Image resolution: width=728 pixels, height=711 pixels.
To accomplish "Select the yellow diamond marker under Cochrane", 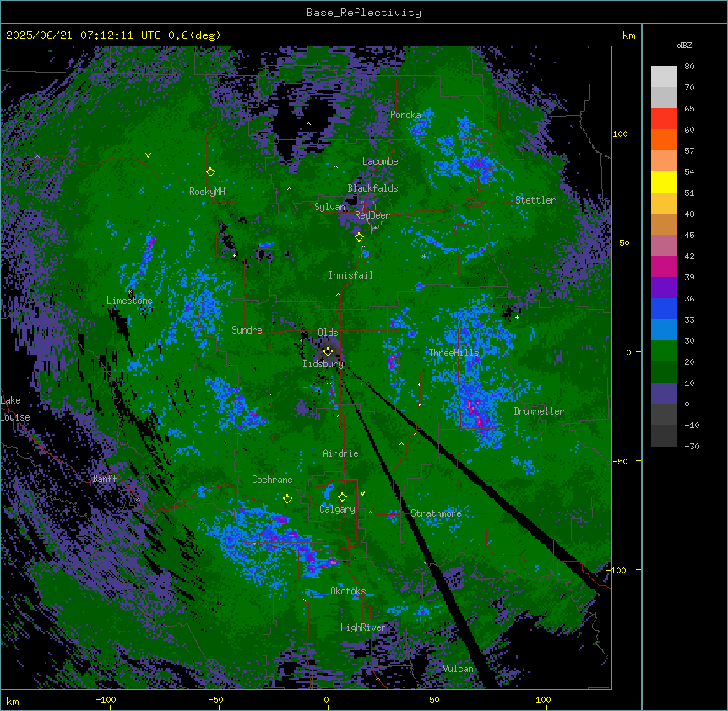I will [287, 498].
